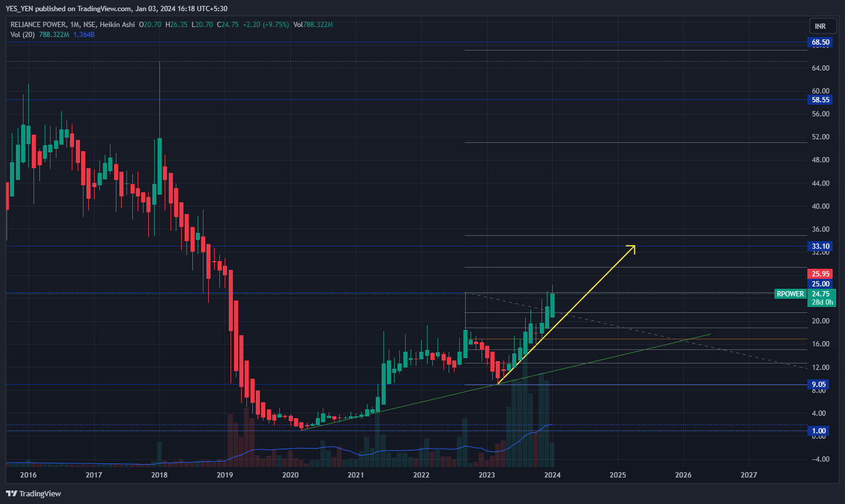The height and width of the screenshot is (504, 845).
Task: Click the +2.20 (+9.75%) change value
Action: tap(266, 25)
